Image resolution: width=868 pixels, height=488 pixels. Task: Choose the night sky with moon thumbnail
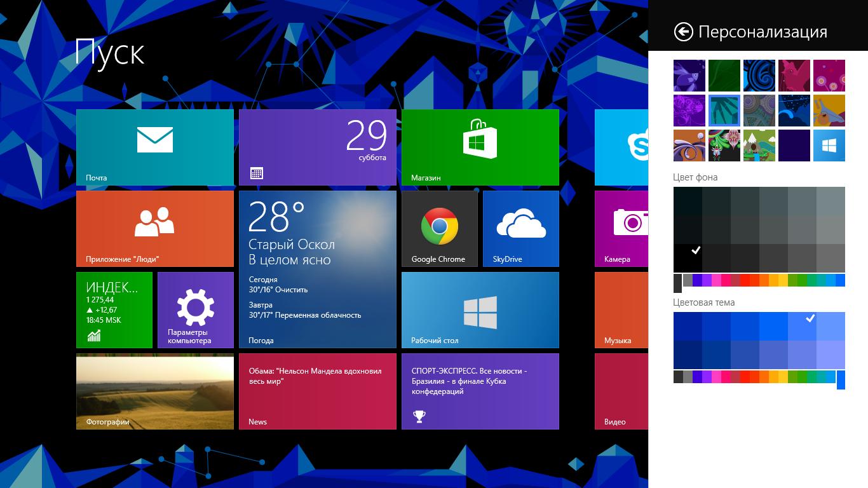[794, 111]
